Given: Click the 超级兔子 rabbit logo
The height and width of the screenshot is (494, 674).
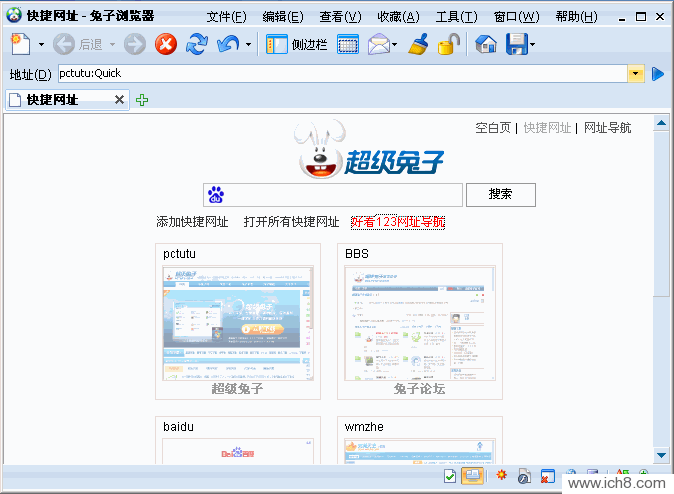Looking at the screenshot, I should tap(369, 149).
